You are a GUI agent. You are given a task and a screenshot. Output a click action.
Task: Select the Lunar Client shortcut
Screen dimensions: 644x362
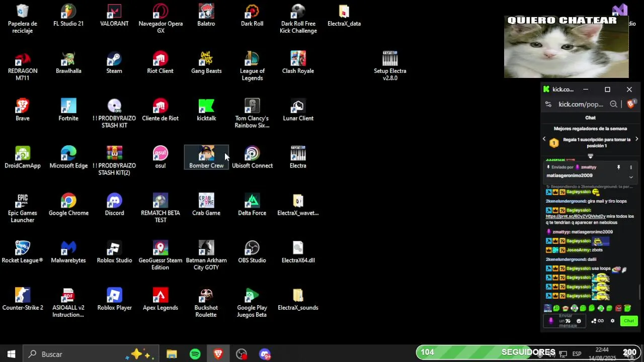[x=298, y=110]
